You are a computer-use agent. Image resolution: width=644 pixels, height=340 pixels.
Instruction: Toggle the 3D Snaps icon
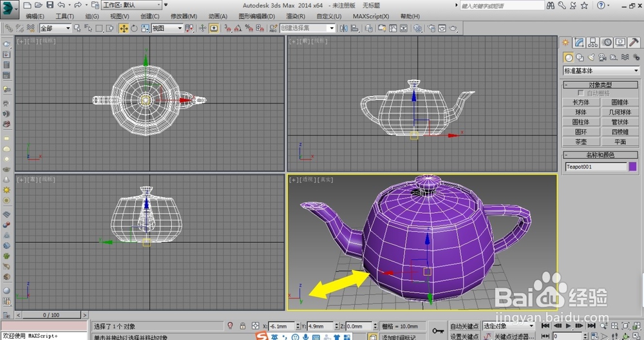click(227, 28)
